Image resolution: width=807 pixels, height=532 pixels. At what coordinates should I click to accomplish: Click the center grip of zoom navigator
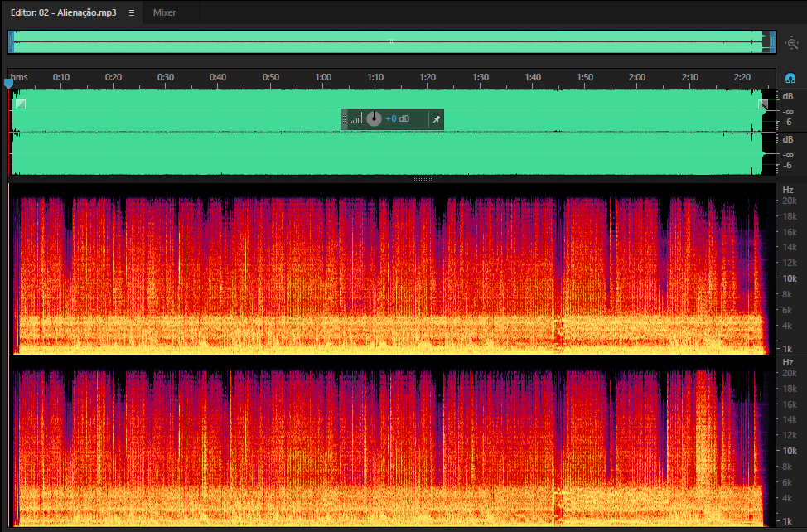[x=391, y=41]
